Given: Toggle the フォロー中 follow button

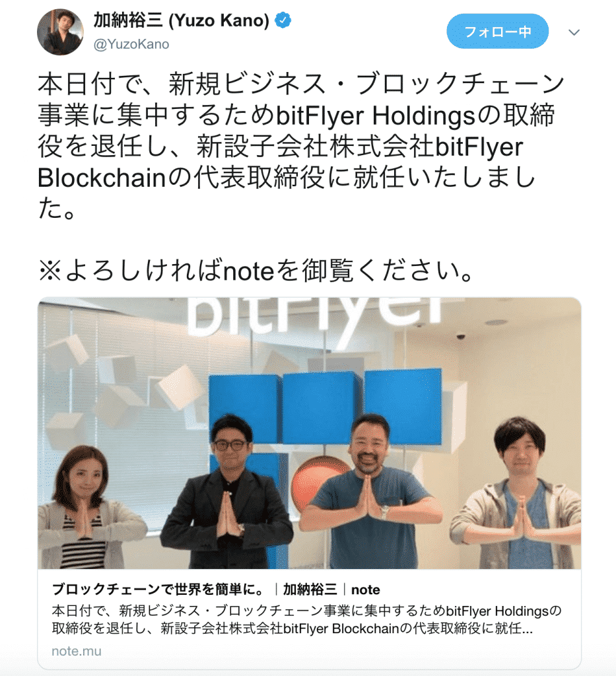Looking at the screenshot, I should point(497,32).
